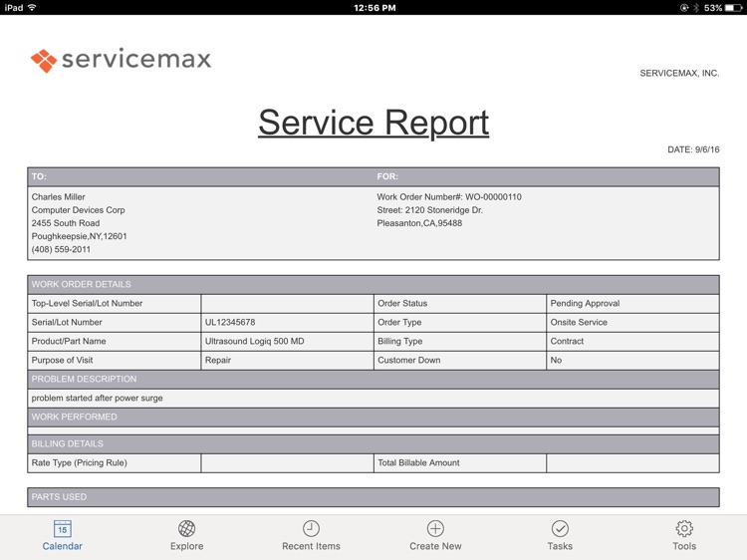Tap the empty Rate Type value cell
Image resolution: width=747 pixels, height=560 pixels.
tap(287, 462)
